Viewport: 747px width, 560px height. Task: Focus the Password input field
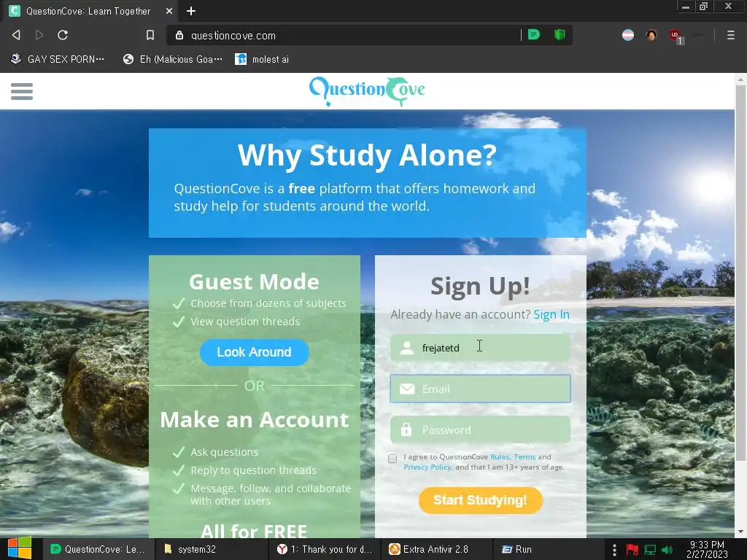pos(480,429)
